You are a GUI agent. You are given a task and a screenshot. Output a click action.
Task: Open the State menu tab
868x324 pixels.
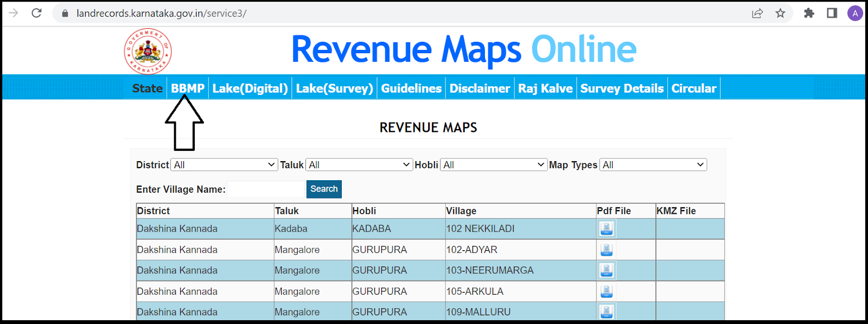(x=148, y=88)
